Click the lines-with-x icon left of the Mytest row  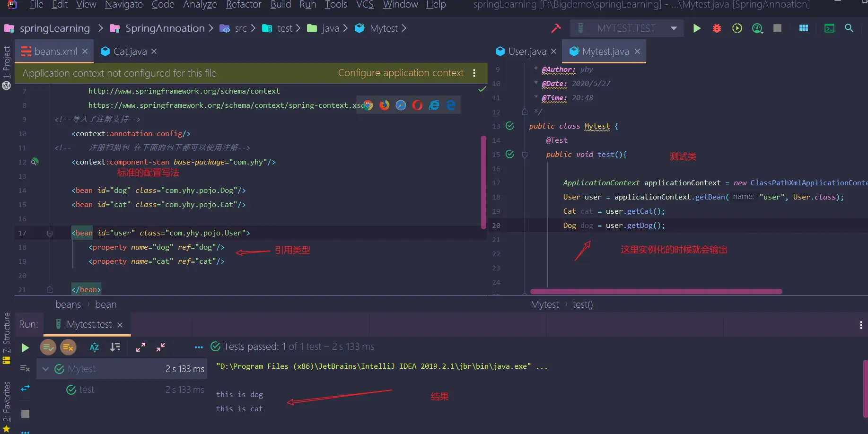[x=26, y=368]
